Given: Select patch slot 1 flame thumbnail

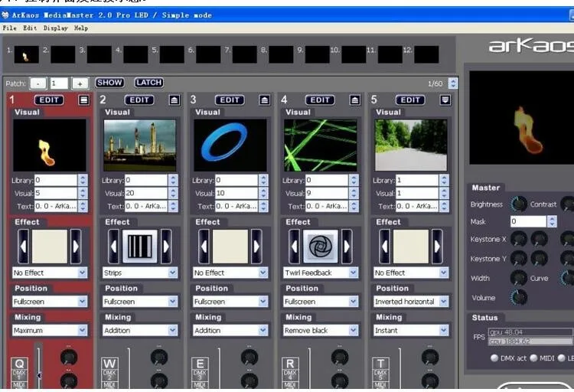Looking at the screenshot, I should [26, 54].
